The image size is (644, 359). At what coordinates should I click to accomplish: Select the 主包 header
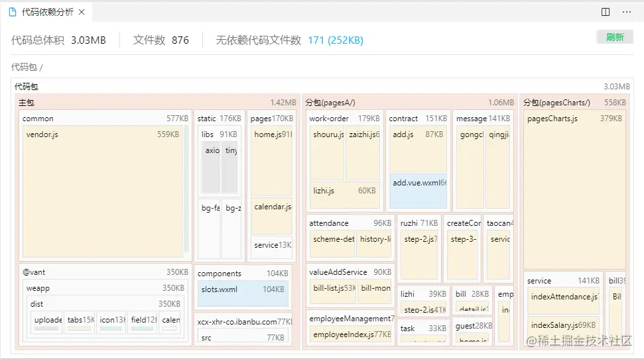(157, 102)
